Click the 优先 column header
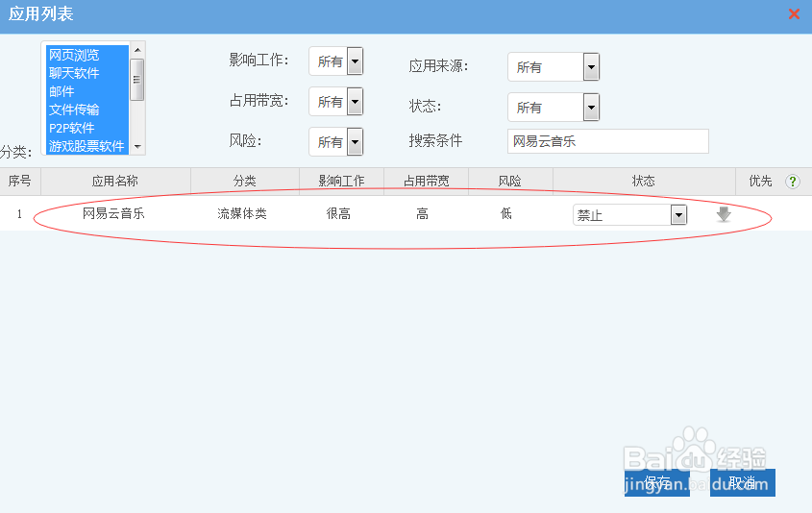The image size is (812, 513). (x=760, y=182)
